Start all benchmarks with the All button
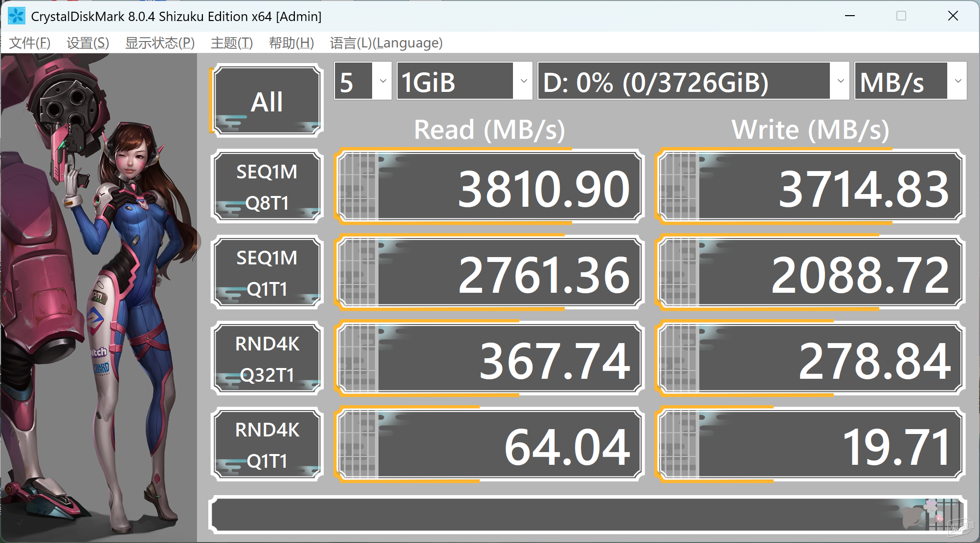 pyautogui.click(x=267, y=100)
